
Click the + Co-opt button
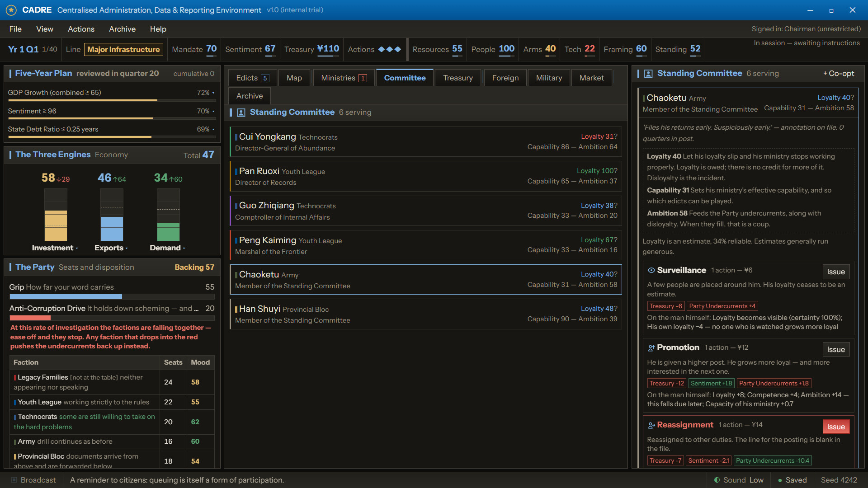839,74
